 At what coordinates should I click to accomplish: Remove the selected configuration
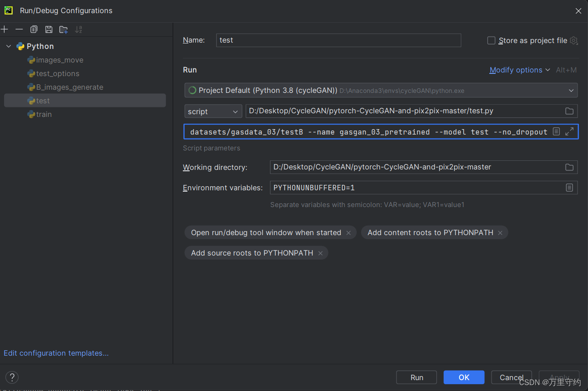coord(19,29)
